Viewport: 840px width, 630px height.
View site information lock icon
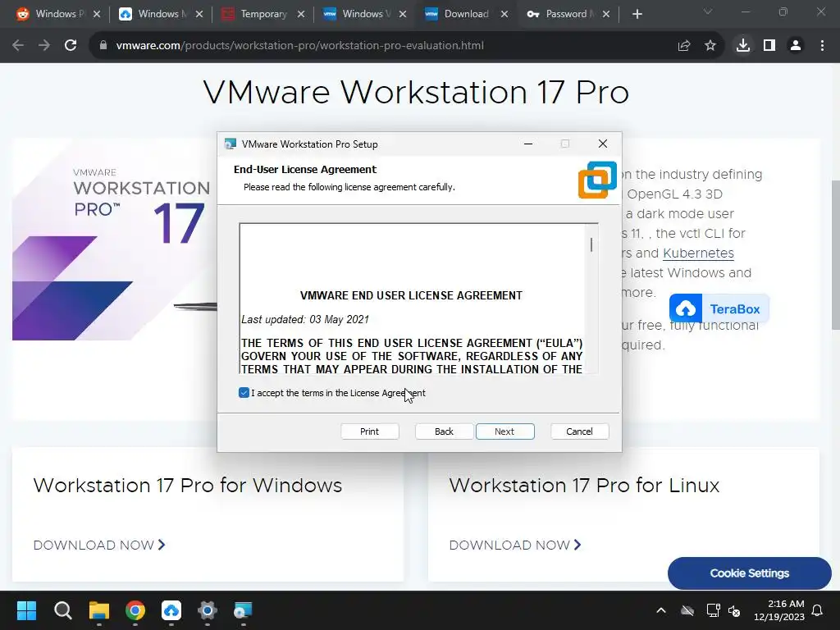[103, 46]
